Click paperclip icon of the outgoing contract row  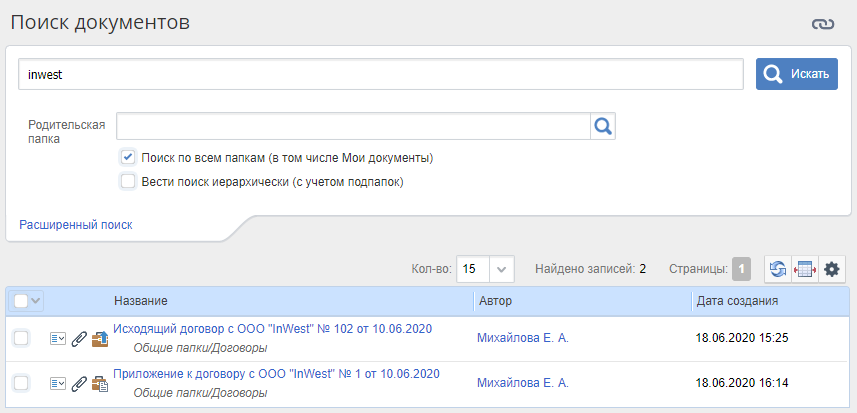click(79, 339)
